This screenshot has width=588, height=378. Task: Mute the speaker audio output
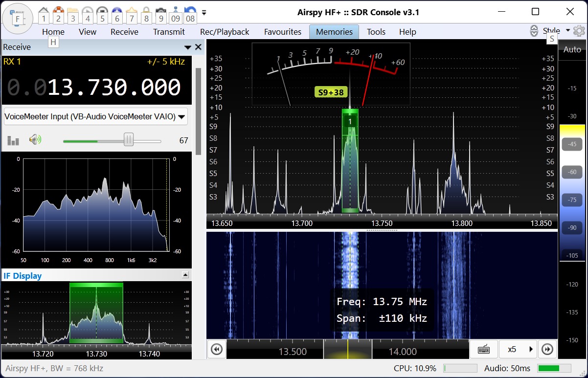point(35,140)
